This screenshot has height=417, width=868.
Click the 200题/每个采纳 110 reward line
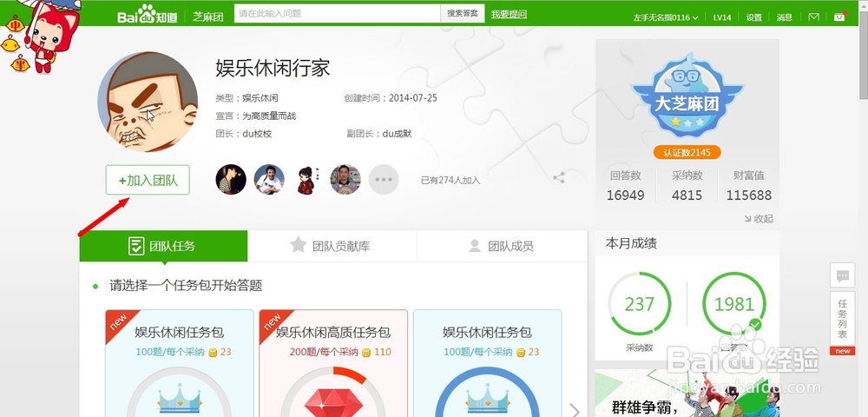[x=340, y=352]
